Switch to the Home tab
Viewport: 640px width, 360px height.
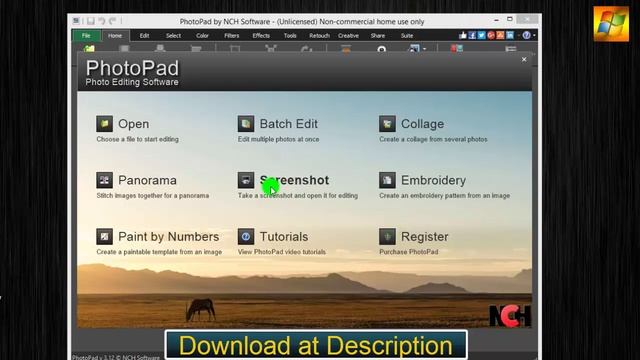115,36
